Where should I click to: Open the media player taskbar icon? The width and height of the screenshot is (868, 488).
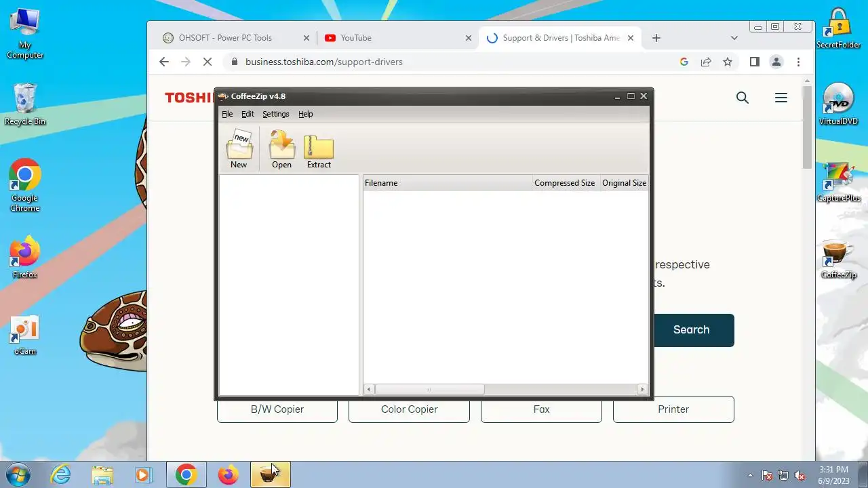pyautogui.click(x=143, y=474)
